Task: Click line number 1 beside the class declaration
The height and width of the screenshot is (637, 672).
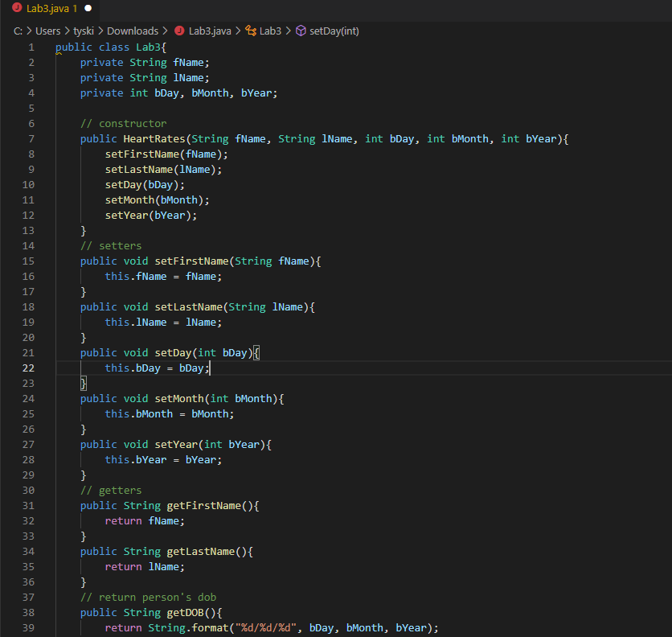Action: 31,47
